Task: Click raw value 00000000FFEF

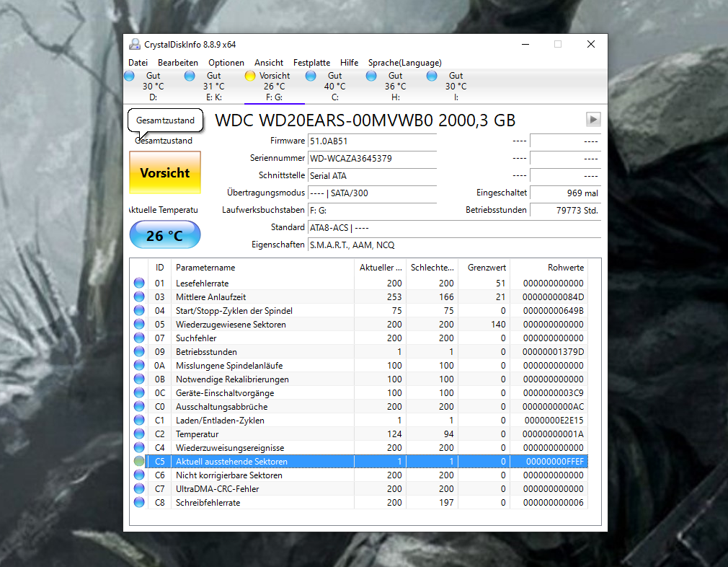Action: 554,461
